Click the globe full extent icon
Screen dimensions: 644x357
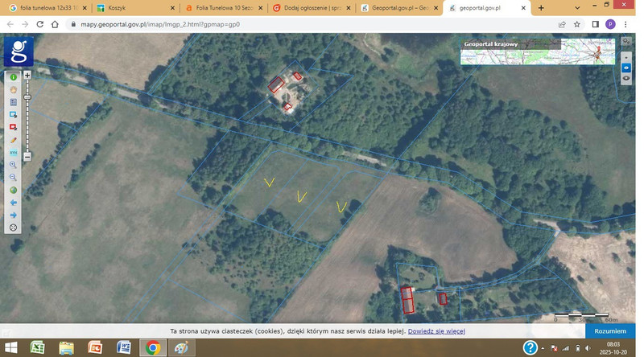[13, 191]
